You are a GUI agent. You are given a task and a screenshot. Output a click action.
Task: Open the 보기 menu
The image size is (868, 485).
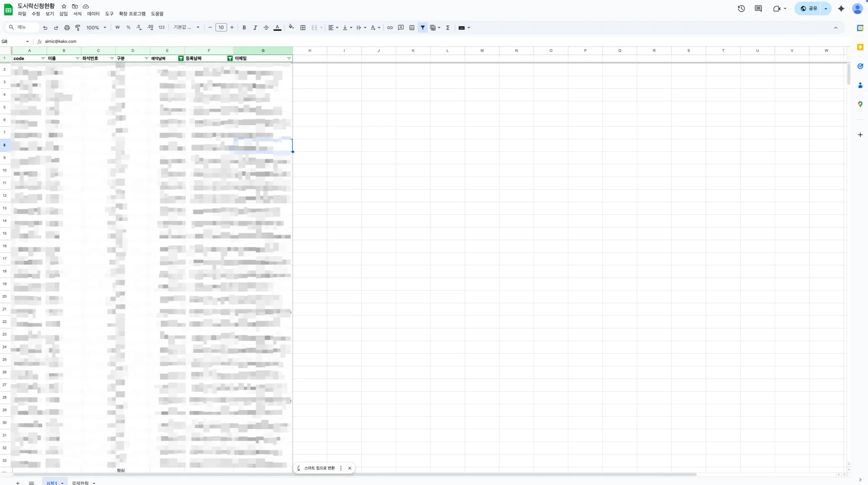50,14
